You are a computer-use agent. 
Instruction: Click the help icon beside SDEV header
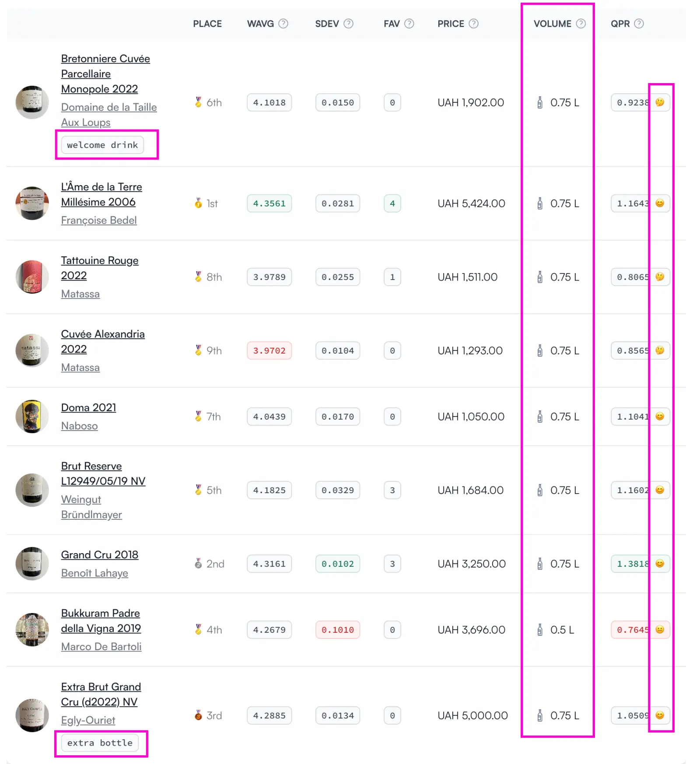pyautogui.click(x=348, y=24)
